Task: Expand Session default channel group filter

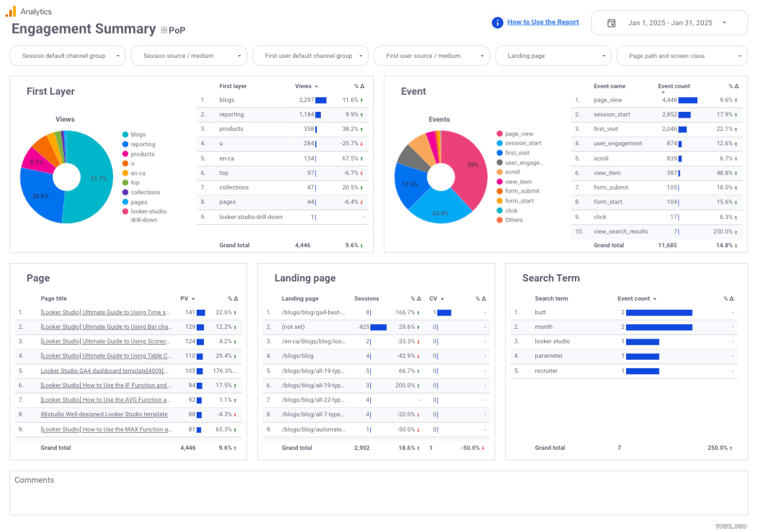Action: click(117, 56)
